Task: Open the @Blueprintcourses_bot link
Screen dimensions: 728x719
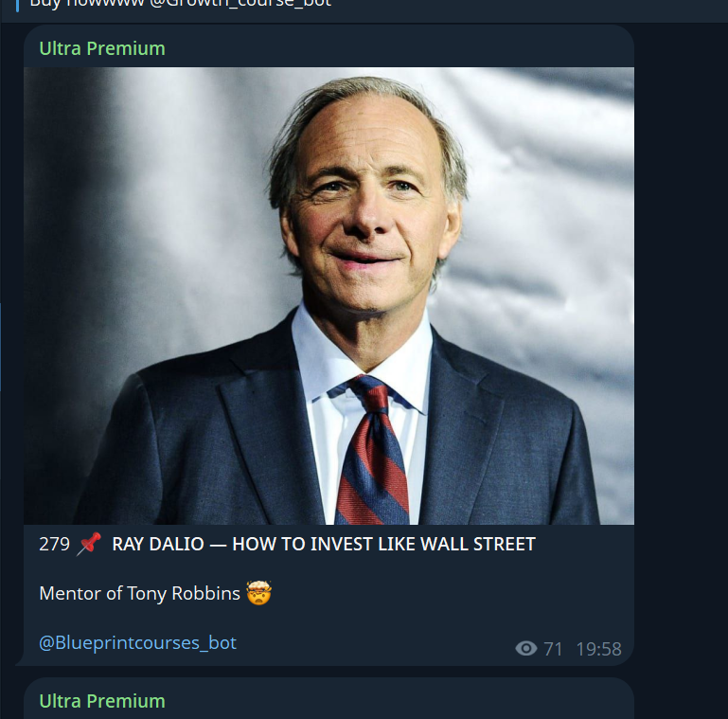Action: (x=137, y=643)
